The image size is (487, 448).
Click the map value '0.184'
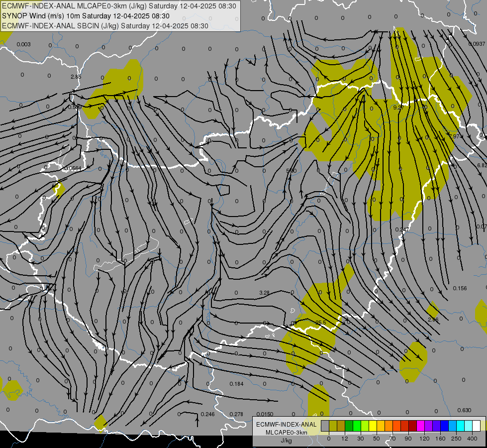coord(236,384)
